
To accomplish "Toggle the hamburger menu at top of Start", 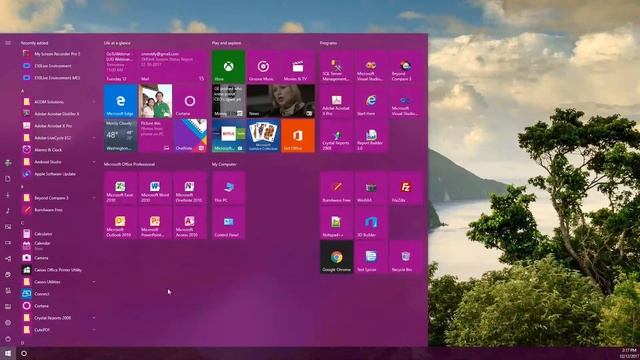I will pyautogui.click(x=8, y=43).
